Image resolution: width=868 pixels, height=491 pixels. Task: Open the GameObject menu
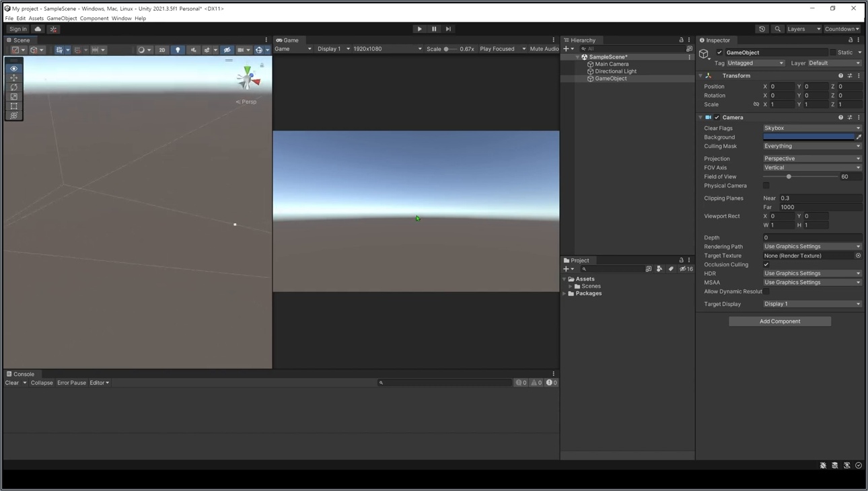pos(62,18)
